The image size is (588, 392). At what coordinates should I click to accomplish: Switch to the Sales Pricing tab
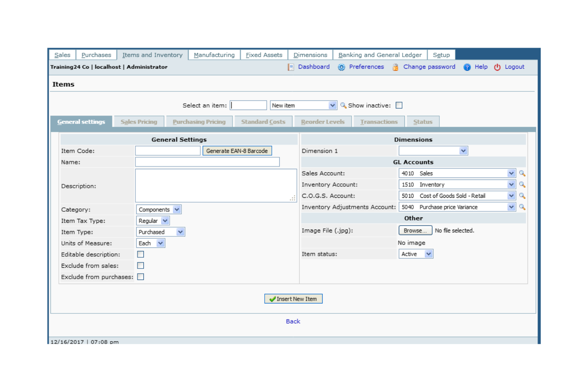(x=139, y=122)
